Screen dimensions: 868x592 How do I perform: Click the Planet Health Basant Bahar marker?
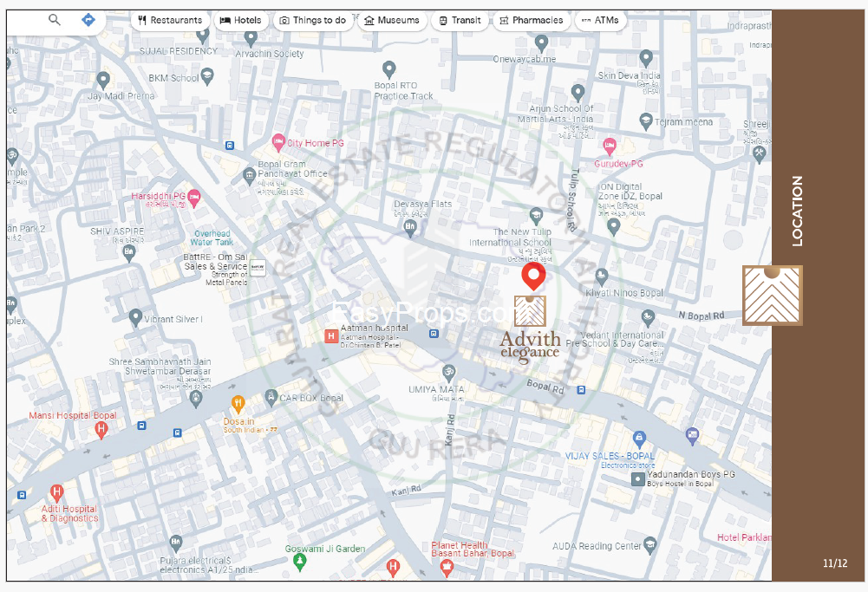(447, 568)
